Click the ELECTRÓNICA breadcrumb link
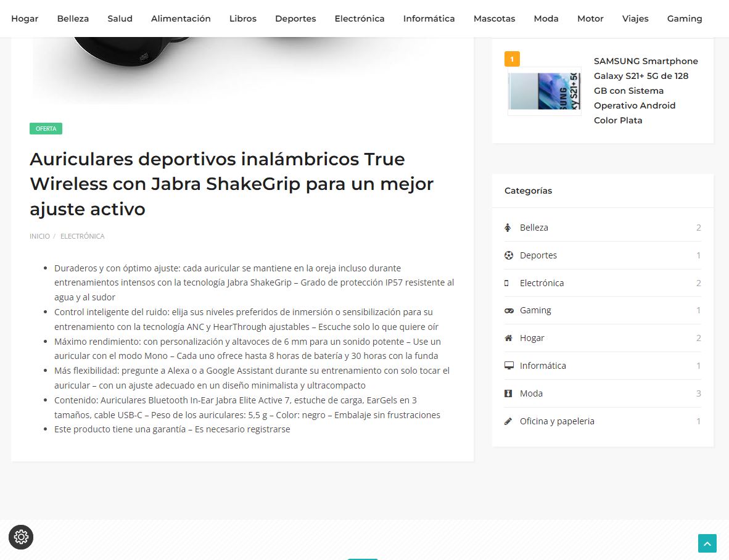 click(x=82, y=236)
